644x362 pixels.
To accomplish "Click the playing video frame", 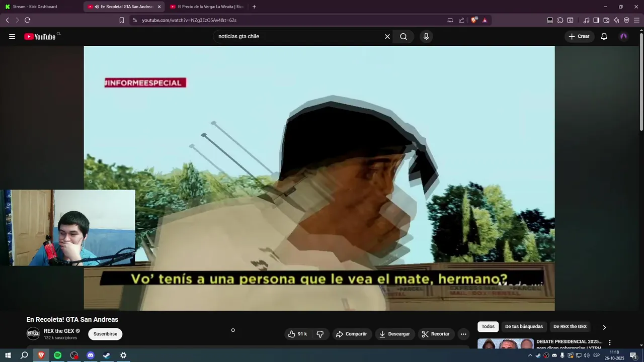I will tap(319, 178).
